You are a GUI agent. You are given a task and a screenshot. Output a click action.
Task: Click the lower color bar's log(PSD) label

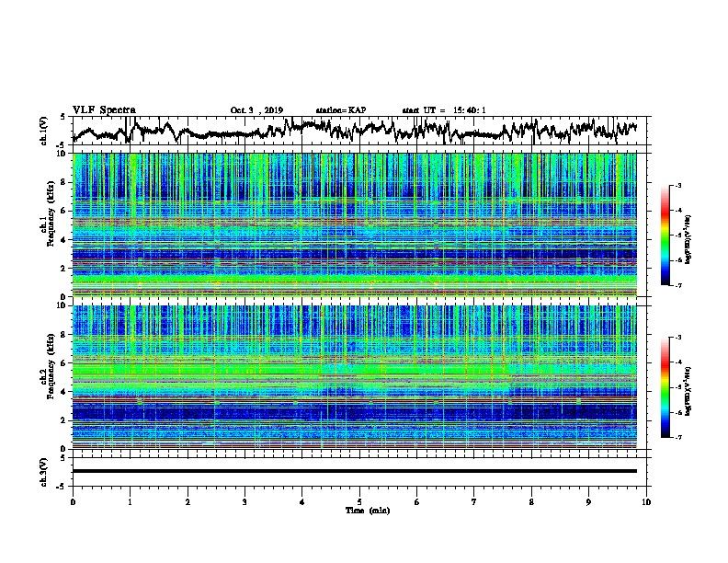(x=688, y=391)
